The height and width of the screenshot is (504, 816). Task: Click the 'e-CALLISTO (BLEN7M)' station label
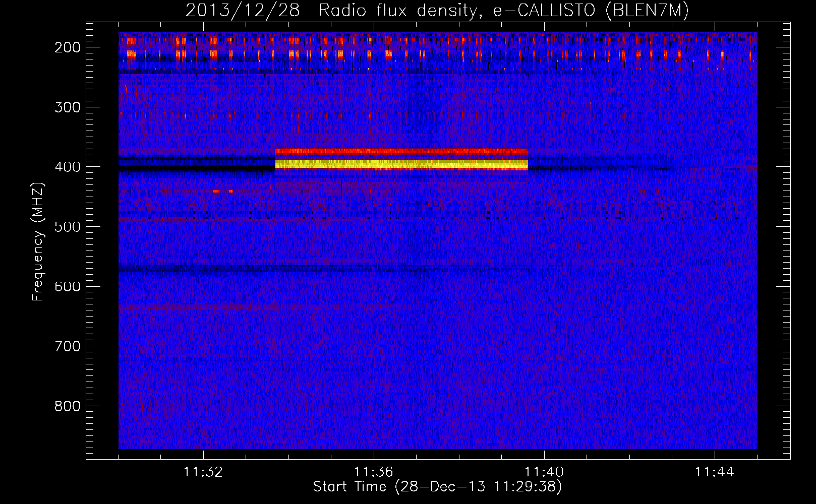point(591,10)
